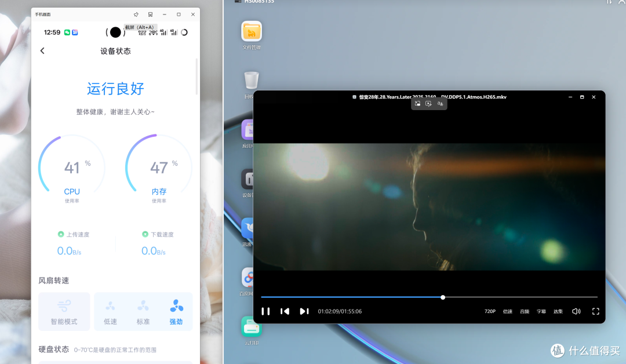Open the 选集 episode list
626x364 pixels.
tap(558, 311)
